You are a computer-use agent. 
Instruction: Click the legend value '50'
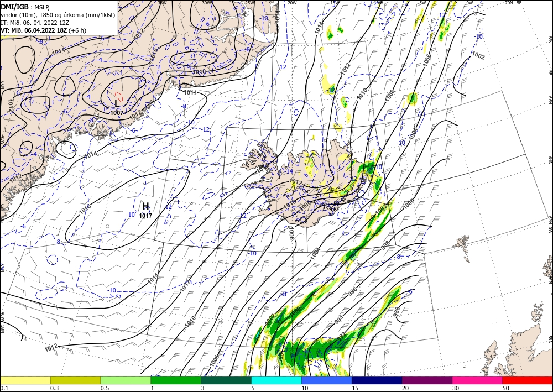(506, 388)
